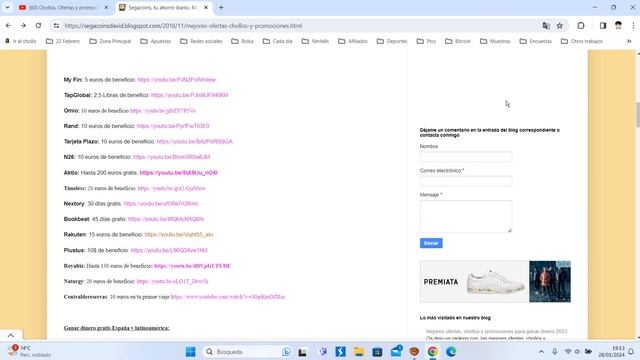Open the Bookbeat YouTube link
This screenshot has width=640, height=360.
click(166, 219)
